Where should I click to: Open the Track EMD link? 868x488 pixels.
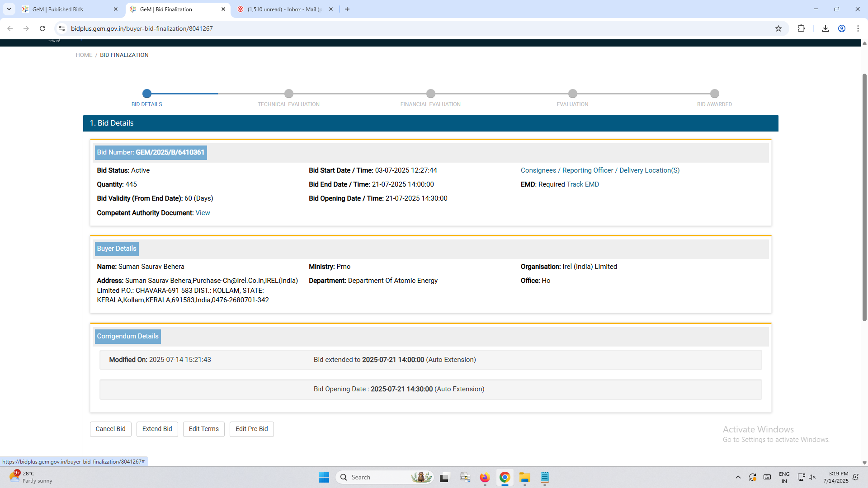click(x=583, y=184)
